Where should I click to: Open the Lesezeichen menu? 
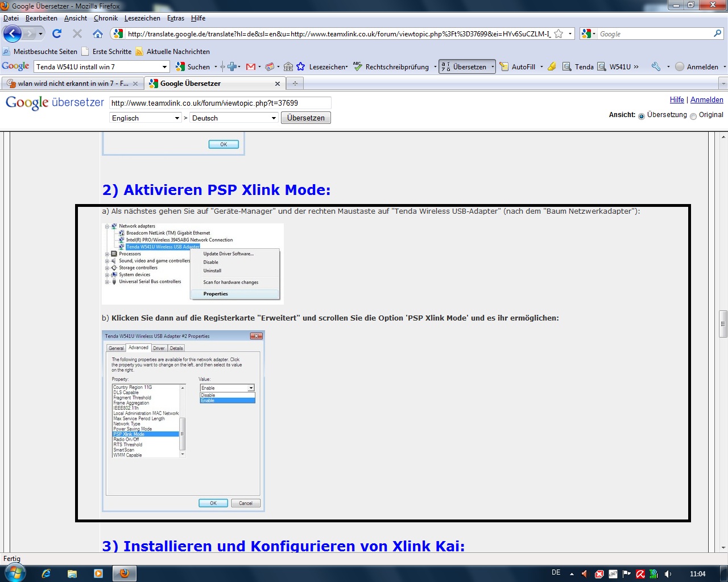tap(142, 18)
